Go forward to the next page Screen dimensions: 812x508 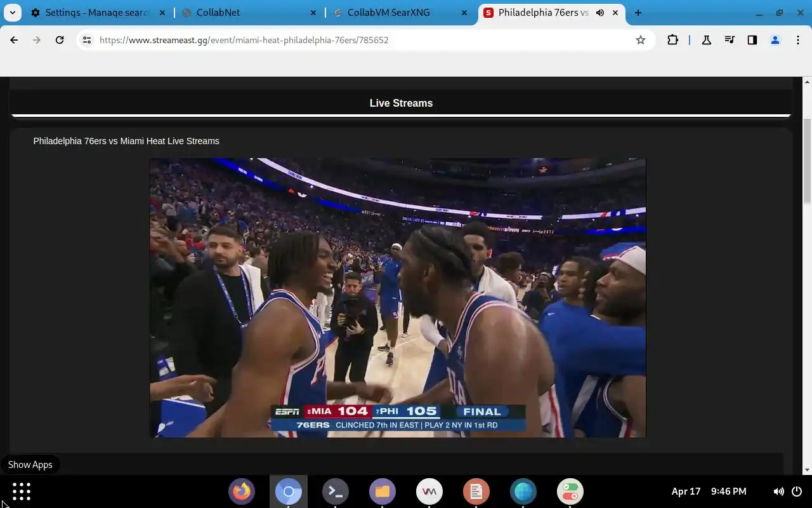pos(37,40)
